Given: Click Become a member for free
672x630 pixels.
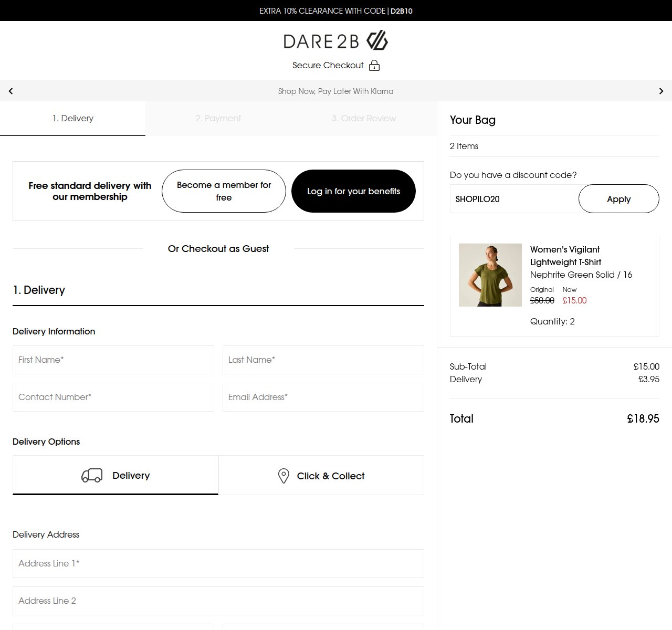Looking at the screenshot, I should click(x=224, y=191).
